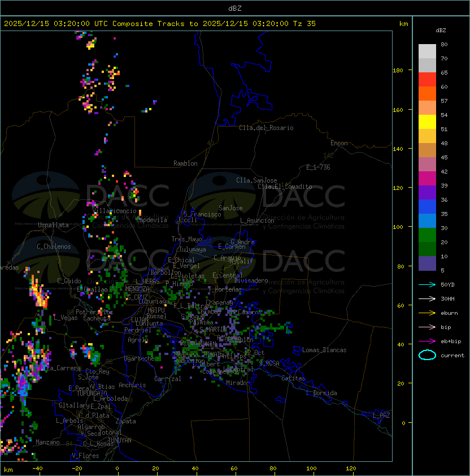470x476 pixels.
Task: Click the 140 tick on the vertical km axis
Action: [398, 149]
